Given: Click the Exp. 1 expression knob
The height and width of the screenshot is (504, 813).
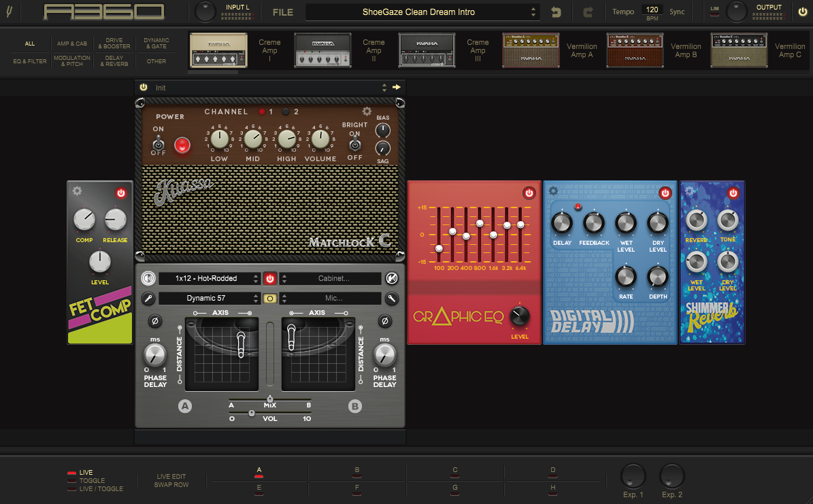Looking at the screenshot, I should click(x=633, y=475).
